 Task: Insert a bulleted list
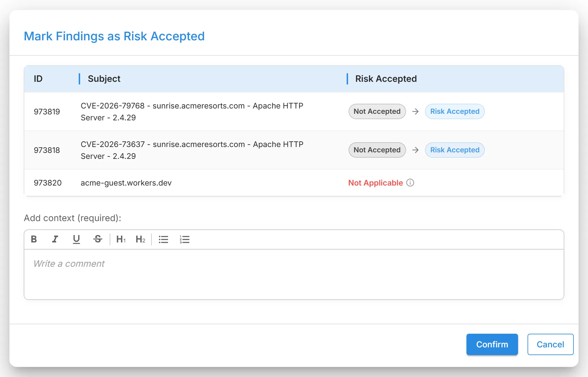point(163,239)
